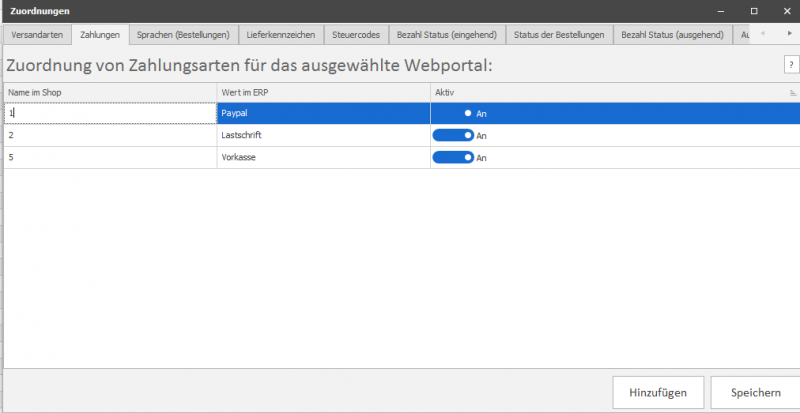This screenshot has width=800, height=413.
Task: Select the Lastschrift cell in Wert im ERP
Action: [323, 135]
